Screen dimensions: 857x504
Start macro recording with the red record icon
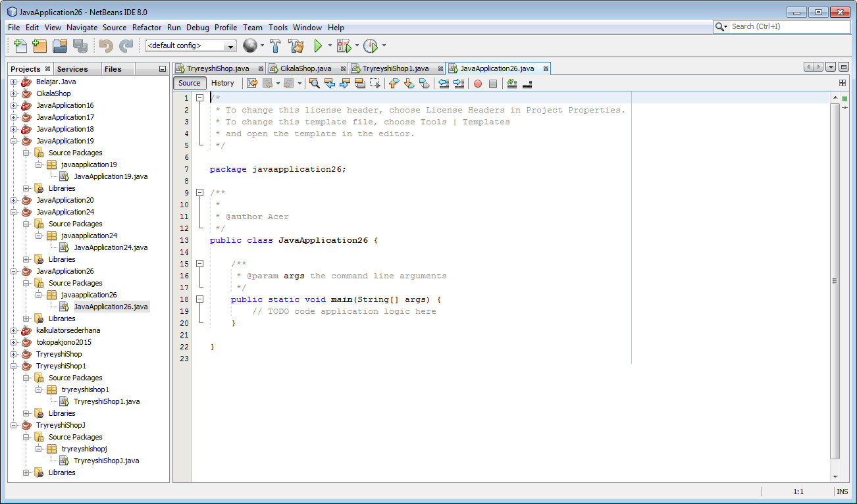pyautogui.click(x=478, y=84)
